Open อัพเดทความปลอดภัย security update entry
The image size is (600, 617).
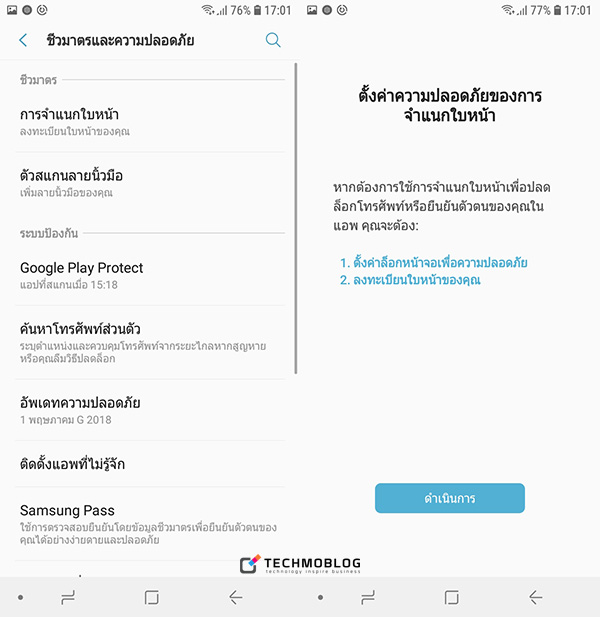150,410
